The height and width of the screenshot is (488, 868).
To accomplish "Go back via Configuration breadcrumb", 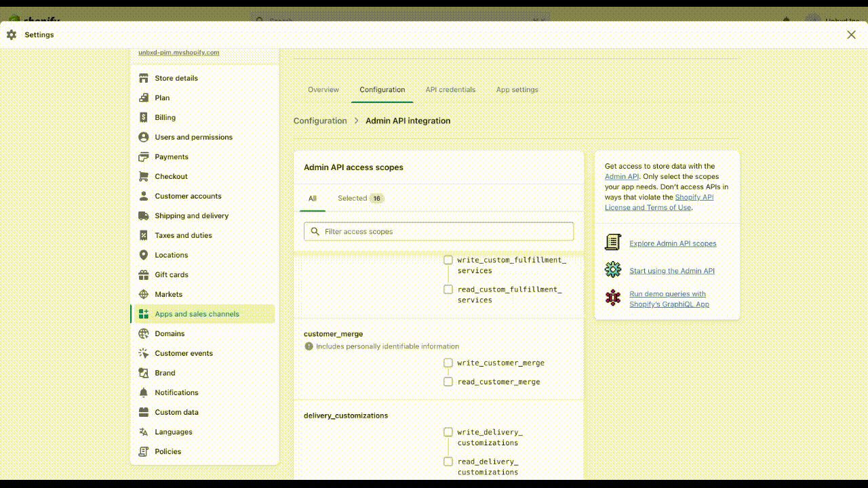I will point(320,121).
